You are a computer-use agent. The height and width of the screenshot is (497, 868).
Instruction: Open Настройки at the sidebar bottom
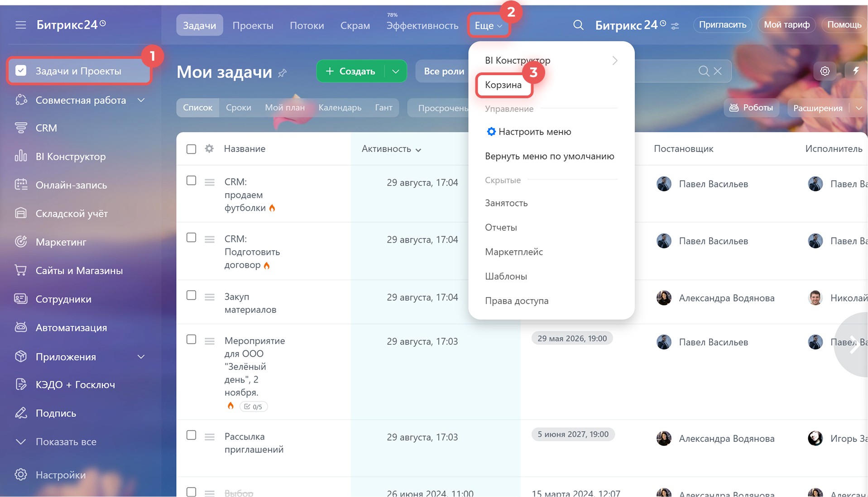pos(60,475)
